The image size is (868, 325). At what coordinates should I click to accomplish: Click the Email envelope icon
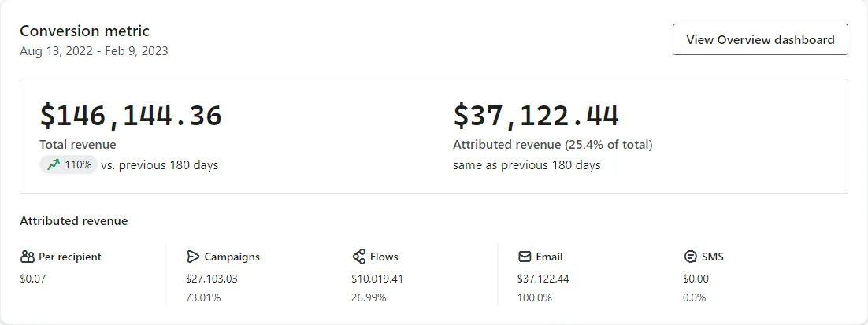525,257
